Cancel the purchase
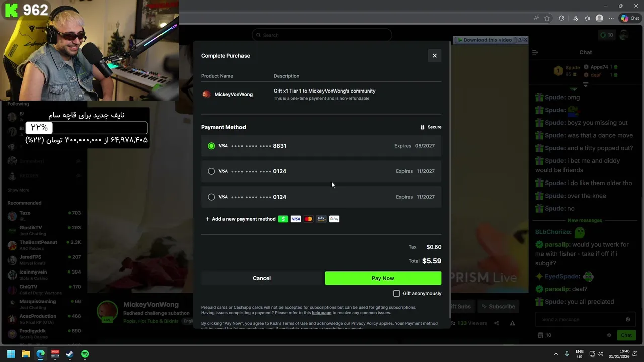Viewport: 644px width, 362px height. pos(262,278)
